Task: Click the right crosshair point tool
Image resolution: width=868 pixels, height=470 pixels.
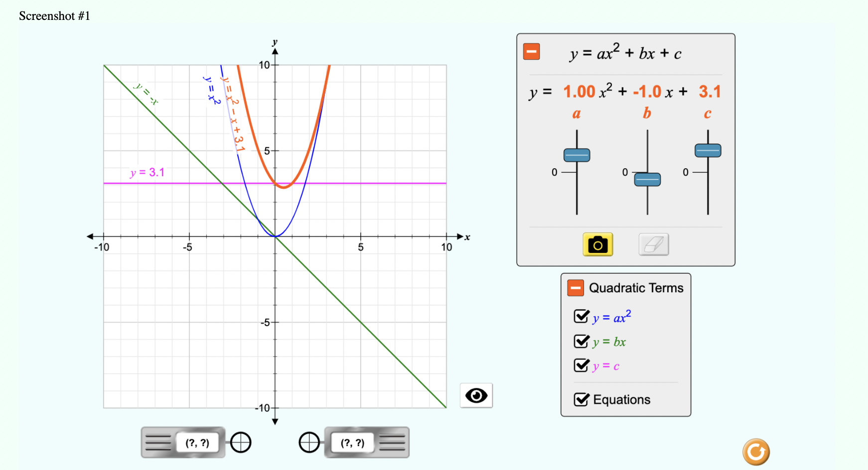Action: coord(309,442)
